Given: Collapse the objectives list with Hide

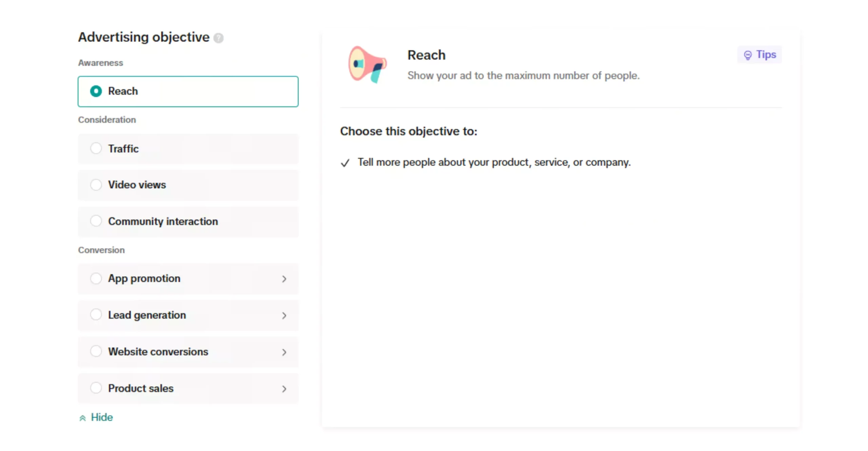Looking at the screenshot, I should pos(102,417).
